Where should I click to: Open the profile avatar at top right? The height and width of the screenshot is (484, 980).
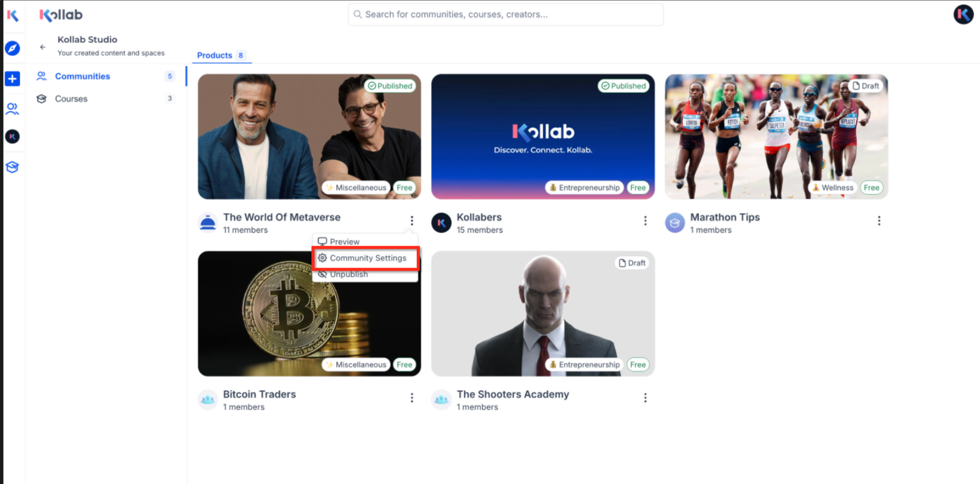(x=963, y=14)
